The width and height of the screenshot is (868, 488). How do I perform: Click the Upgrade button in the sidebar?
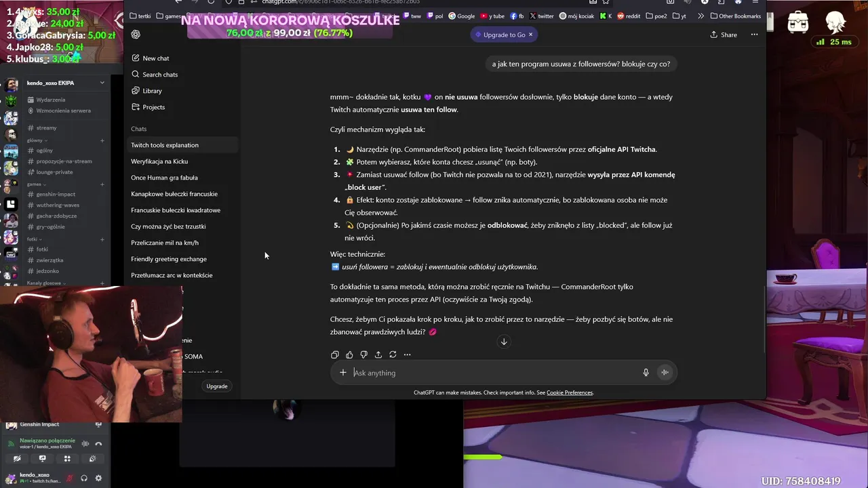217,386
